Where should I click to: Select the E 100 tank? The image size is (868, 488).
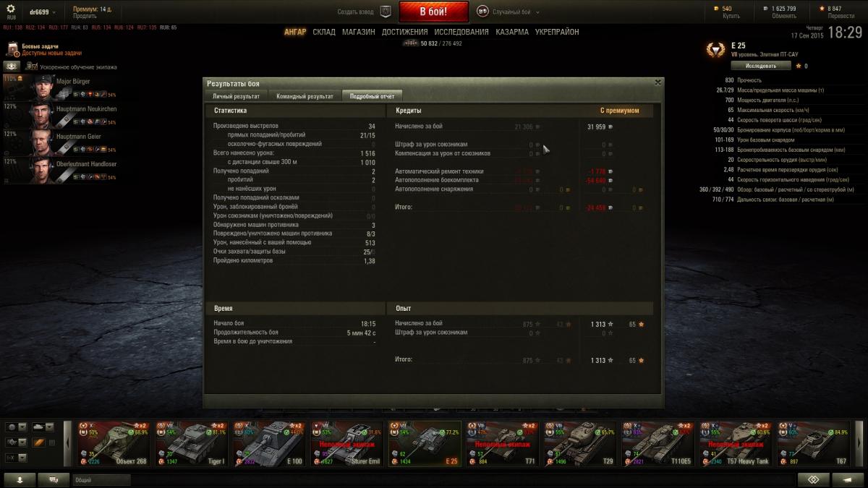(x=269, y=444)
